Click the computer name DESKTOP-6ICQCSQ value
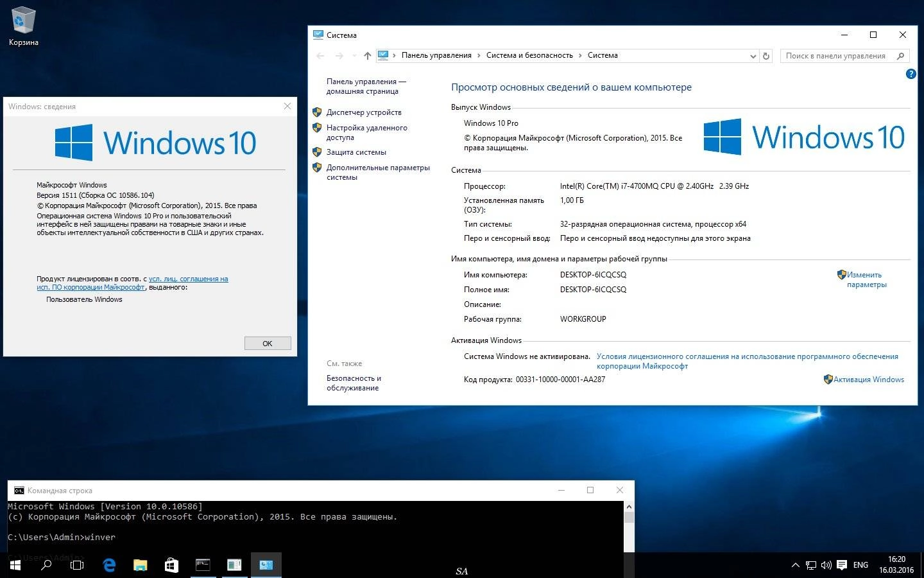This screenshot has height=578, width=924. 593,275
